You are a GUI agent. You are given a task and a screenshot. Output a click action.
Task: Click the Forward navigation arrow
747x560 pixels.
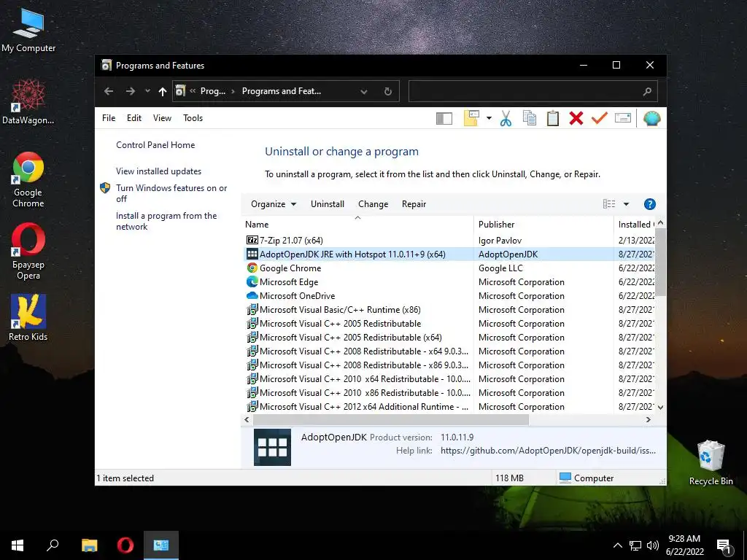(130, 91)
